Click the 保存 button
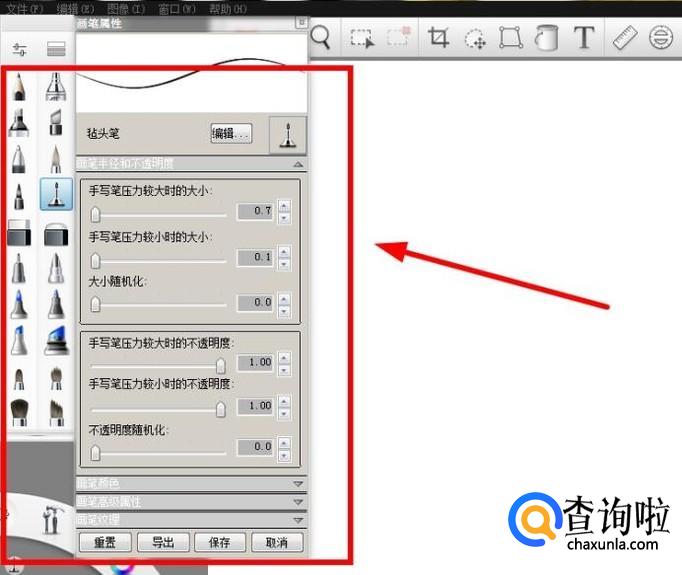Viewport: 682px width, 575px height. pos(220,542)
